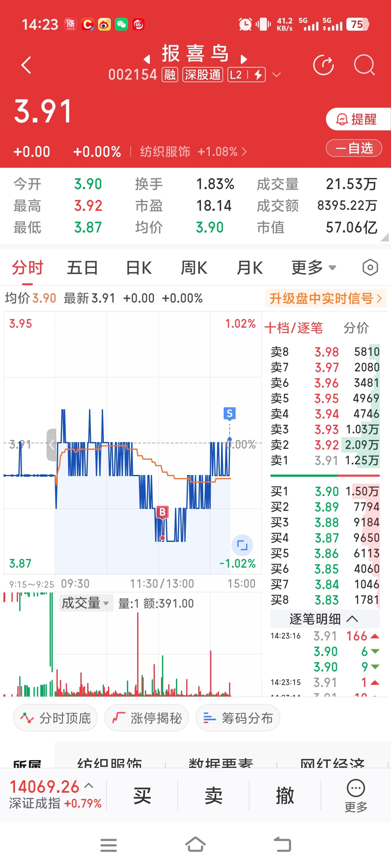Open 筹码分布 chip
This screenshot has width=391, height=868.
click(x=238, y=718)
